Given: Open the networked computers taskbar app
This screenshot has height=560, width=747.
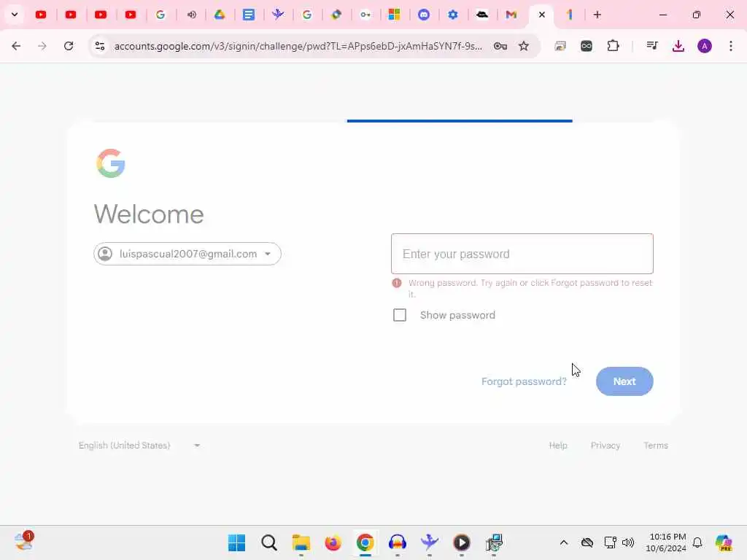Looking at the screenshot, I should click(x=494, y=542).
